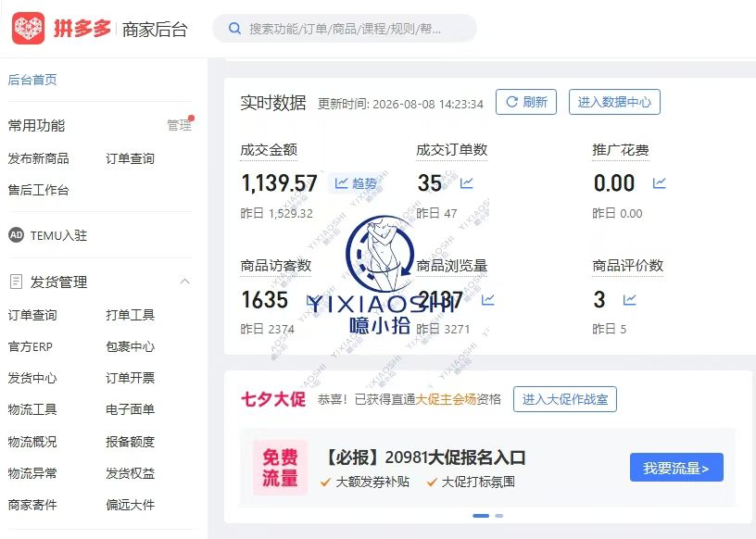Open 偏远大件
756x539 pixels.
tap(131, 505)
